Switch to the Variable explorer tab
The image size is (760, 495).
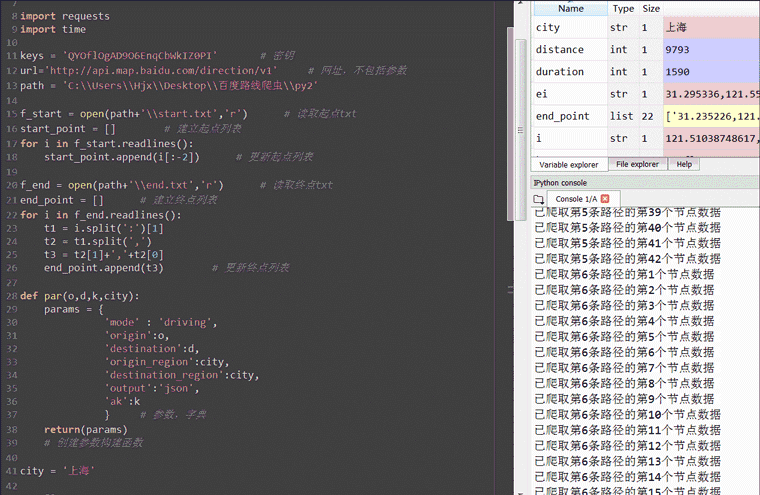click(568, 164)
